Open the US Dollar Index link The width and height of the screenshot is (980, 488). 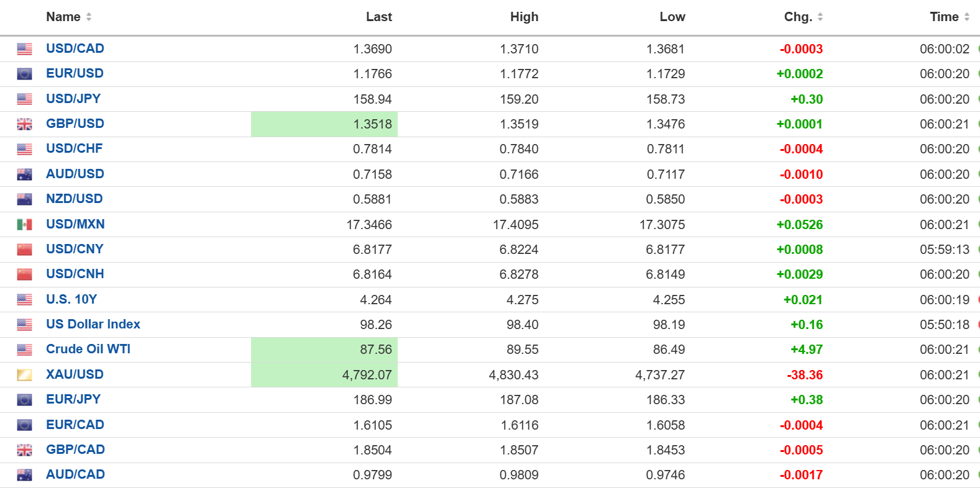(x=93, y=324)
